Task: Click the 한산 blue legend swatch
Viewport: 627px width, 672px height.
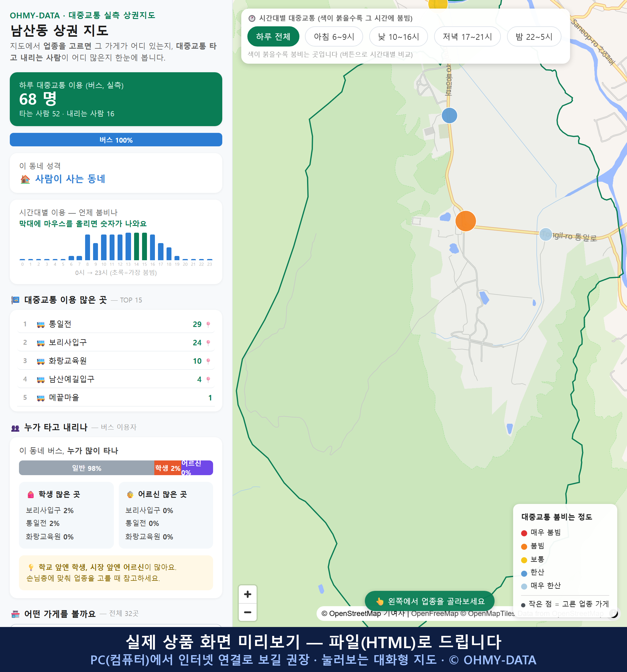Action: (x=524, y=573)
